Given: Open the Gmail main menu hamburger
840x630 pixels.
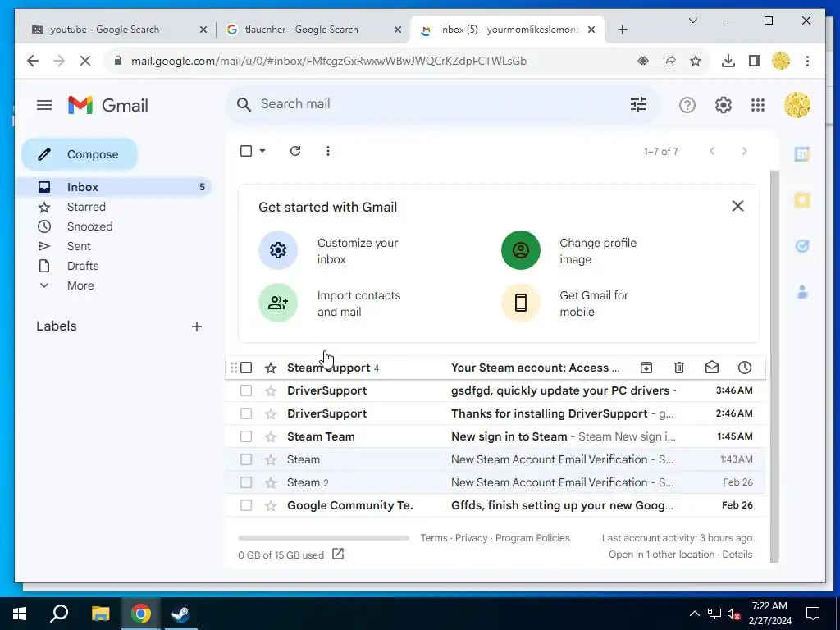Looking at the screenshot, I should [x=44, y=105].
